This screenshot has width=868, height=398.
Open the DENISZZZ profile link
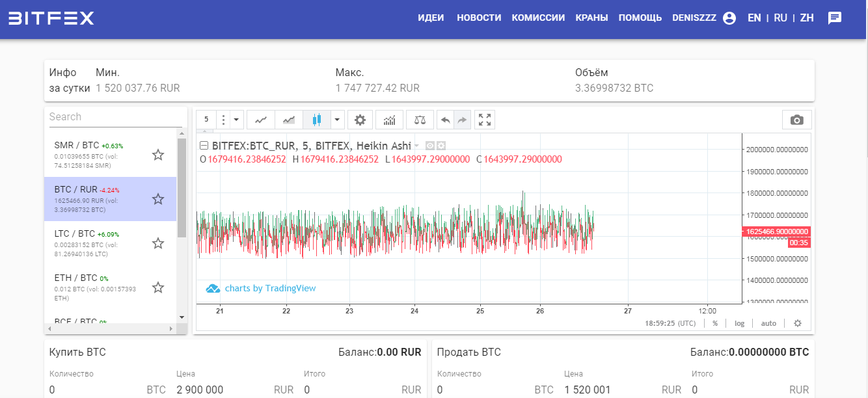tap(694, 18)
